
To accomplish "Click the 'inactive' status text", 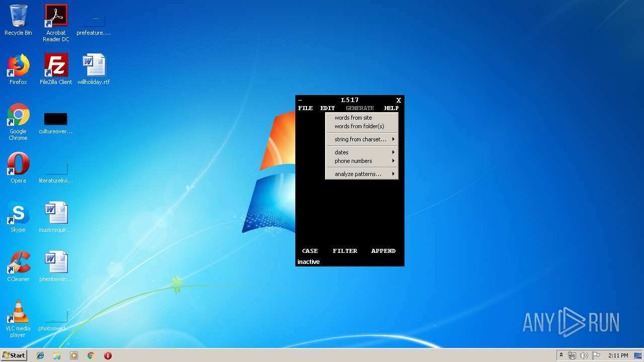I will 308,262.
